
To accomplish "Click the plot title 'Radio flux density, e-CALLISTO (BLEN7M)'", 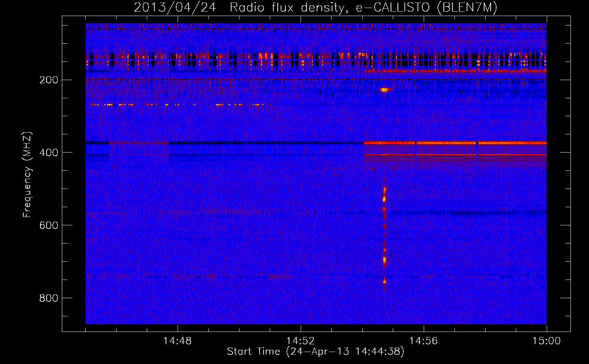I will (363, 8).
